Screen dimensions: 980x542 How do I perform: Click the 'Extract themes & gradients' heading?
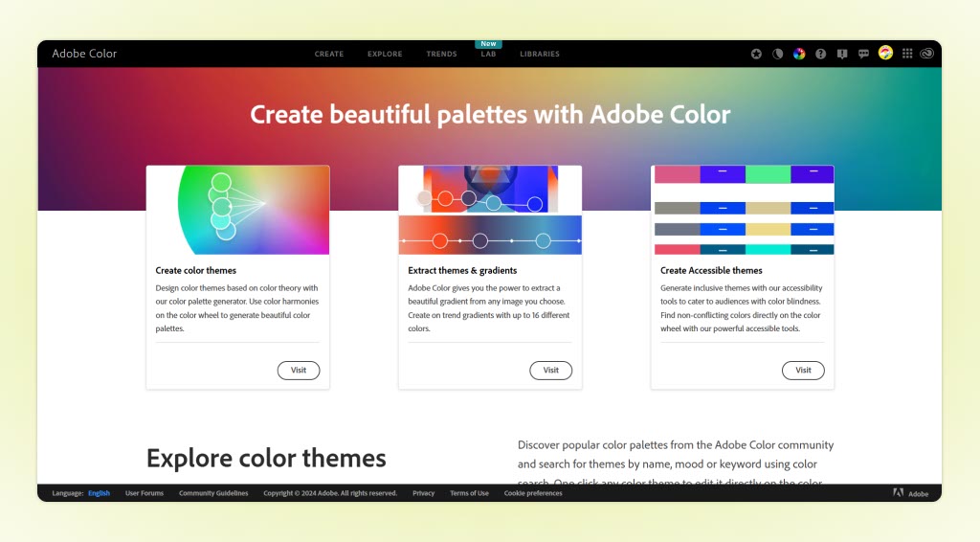[462, 271]
